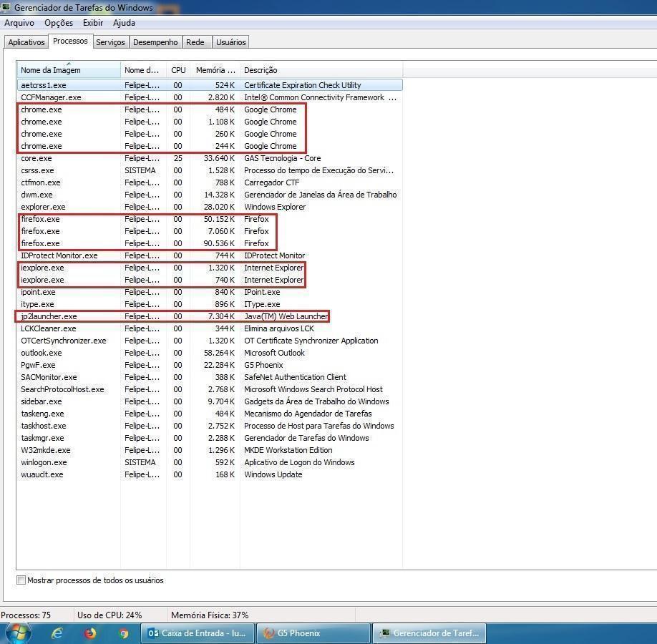Select the PgwF.exe process

[210, 364]
